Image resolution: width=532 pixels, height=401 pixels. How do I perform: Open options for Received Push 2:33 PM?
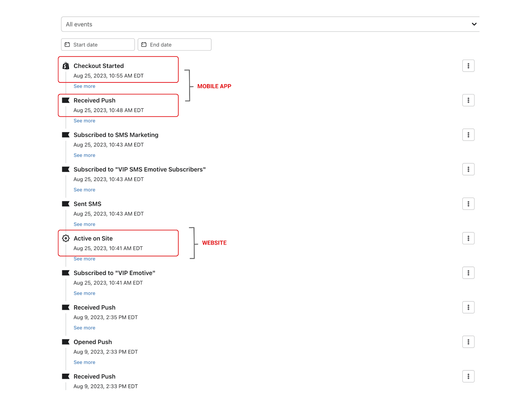pos(468,376)
